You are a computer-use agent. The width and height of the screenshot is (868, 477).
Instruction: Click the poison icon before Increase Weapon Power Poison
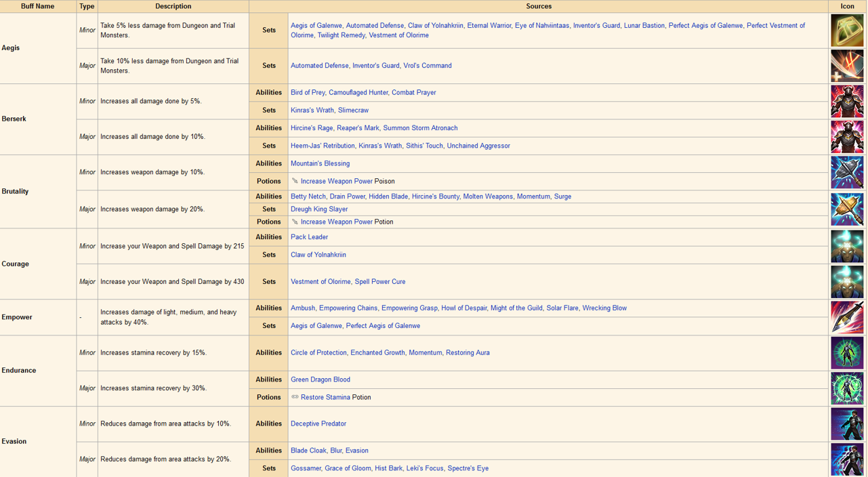[295, 181]
